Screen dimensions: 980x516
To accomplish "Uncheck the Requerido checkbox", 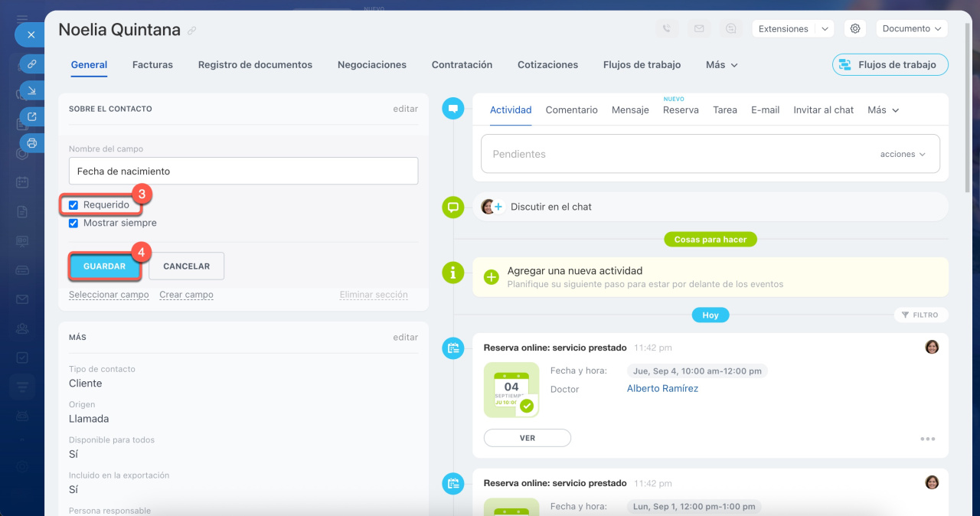I will [73, 205].
